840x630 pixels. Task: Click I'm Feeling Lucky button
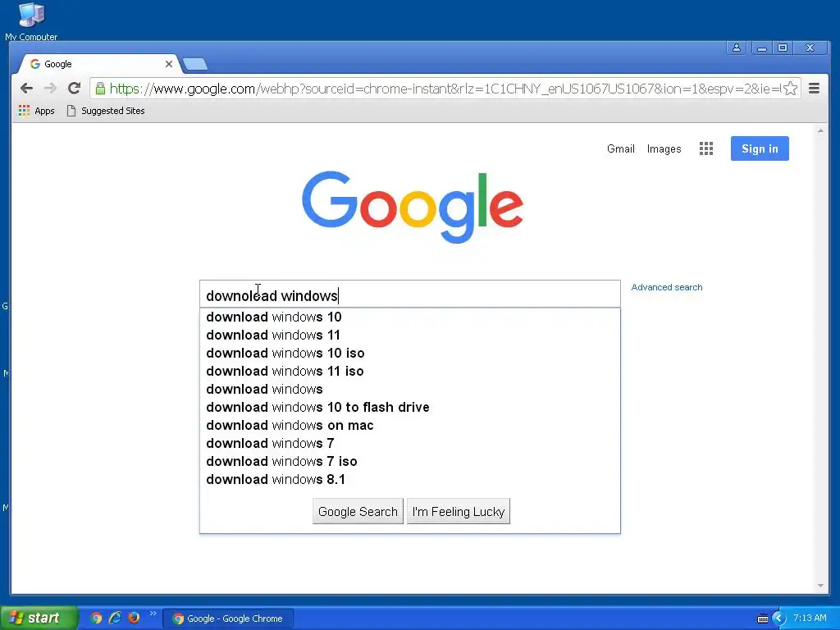(x=459, y=512)
